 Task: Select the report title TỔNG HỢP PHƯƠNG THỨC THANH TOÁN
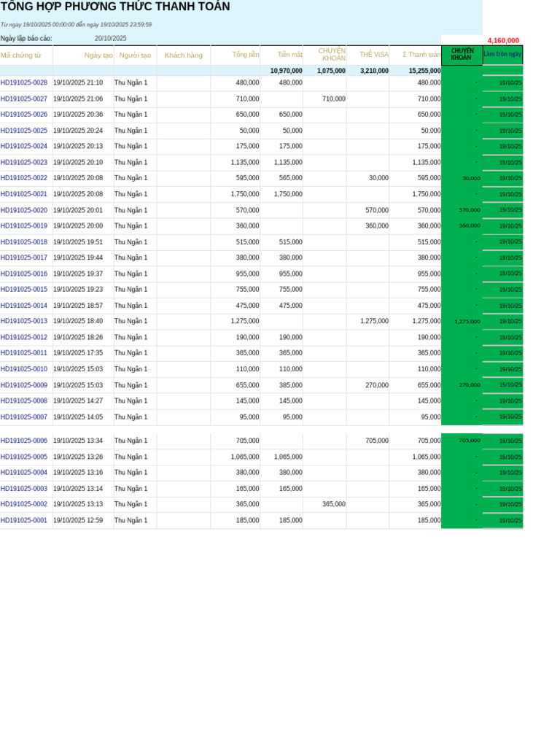(x=115, y=7)
